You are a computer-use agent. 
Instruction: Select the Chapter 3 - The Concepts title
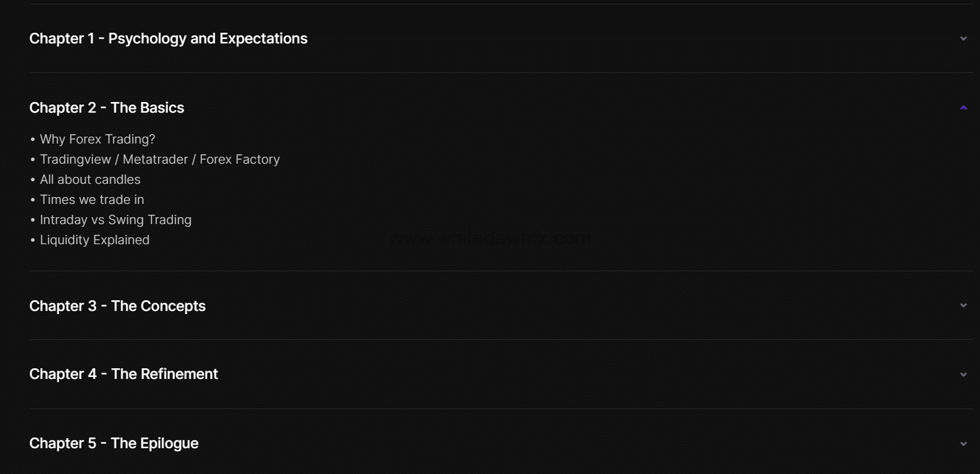pos(117,306)
